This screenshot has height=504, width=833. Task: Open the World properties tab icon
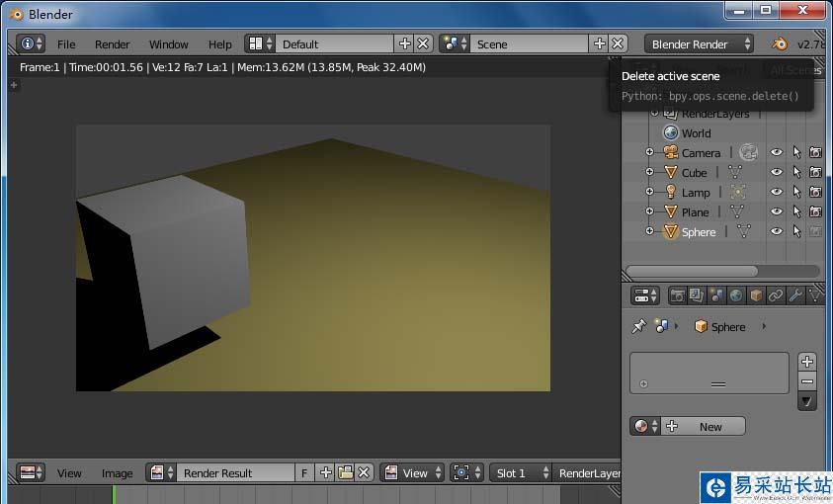[x=736, y=295]
